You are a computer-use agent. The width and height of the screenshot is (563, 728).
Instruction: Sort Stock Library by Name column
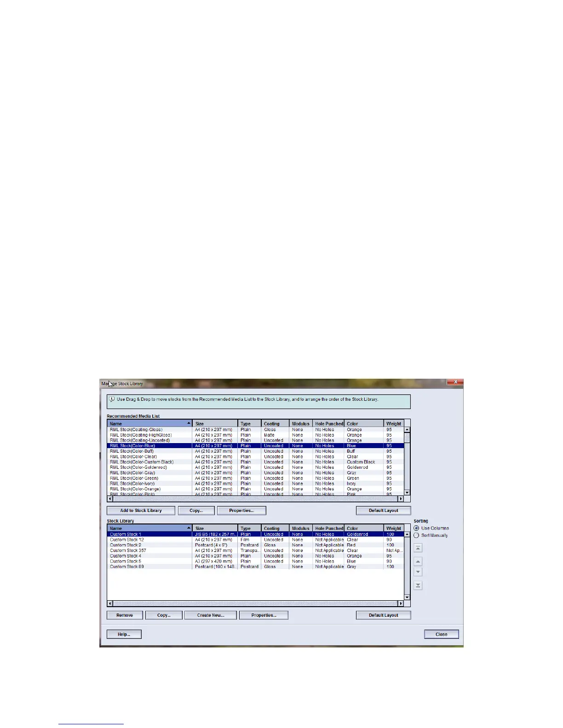click(x=149, y=529)
